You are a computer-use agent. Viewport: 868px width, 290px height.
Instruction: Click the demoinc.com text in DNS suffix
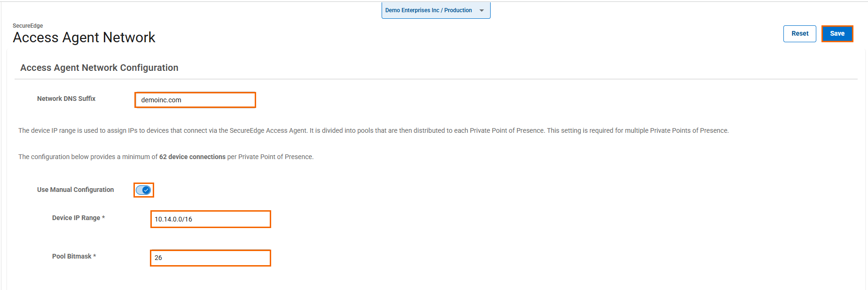(161, 100)
